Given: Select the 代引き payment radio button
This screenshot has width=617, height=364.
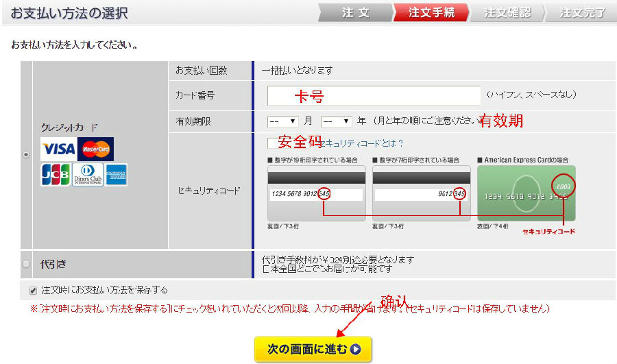Looking at the screenshot, I should point(27,264).
